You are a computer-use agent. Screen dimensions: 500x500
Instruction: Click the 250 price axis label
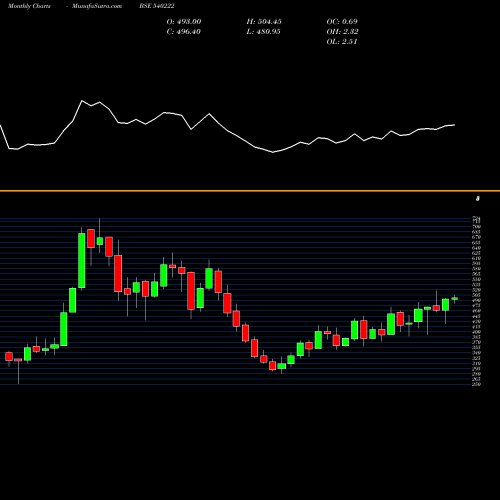(x=476, y=384)
